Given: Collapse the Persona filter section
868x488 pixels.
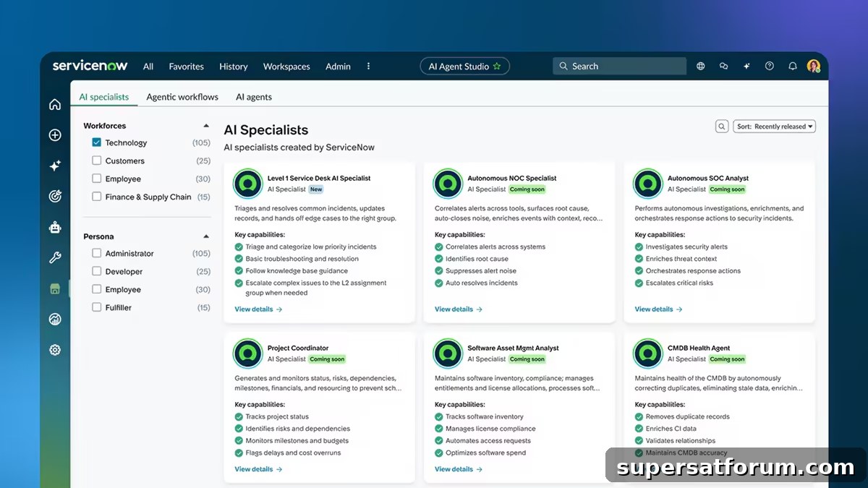Looking at the screenshot, I should (206, 236).
